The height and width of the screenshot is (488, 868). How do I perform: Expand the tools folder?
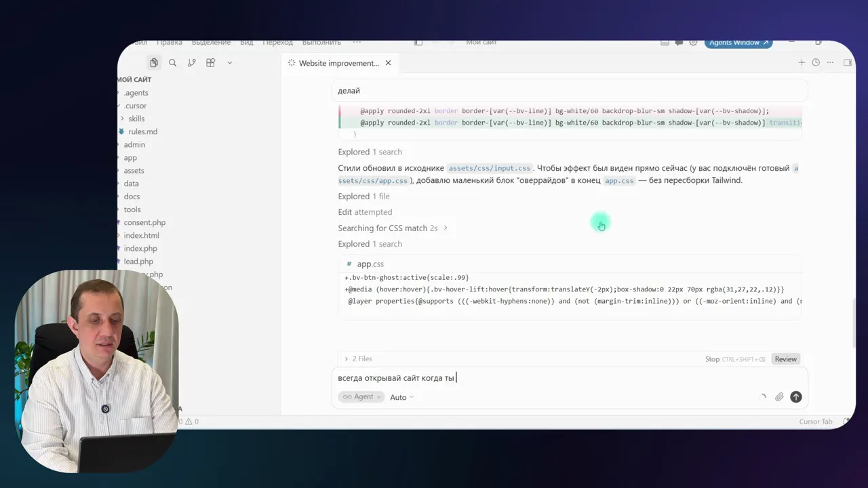click(x=132, y=209)
